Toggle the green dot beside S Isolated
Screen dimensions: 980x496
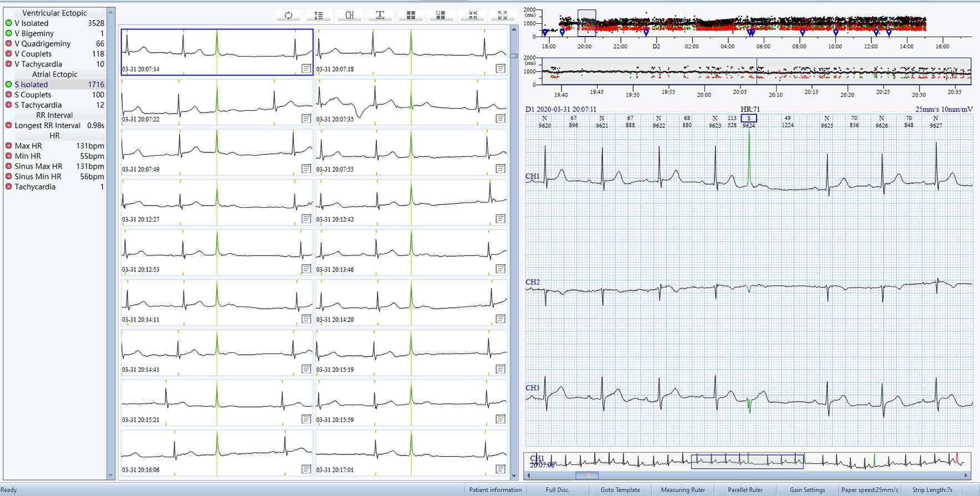8,84
